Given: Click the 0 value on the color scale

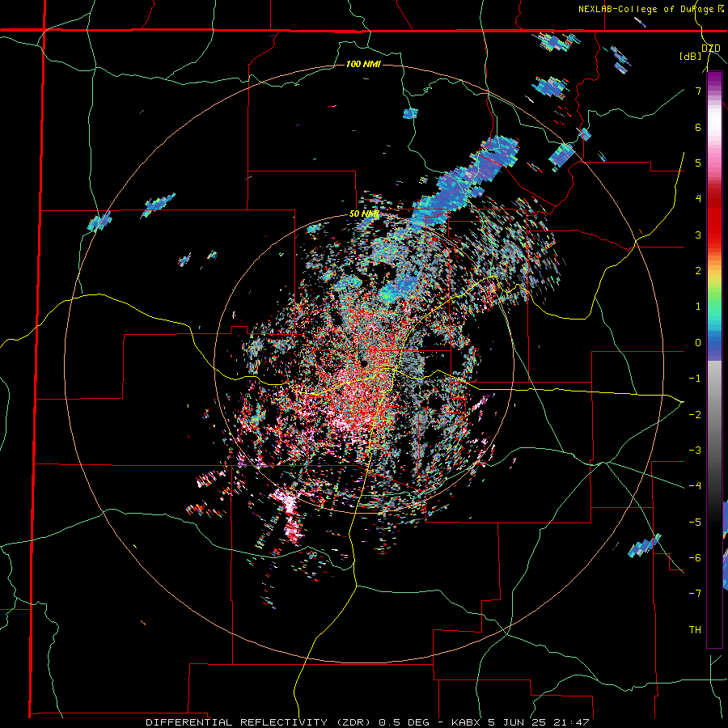Looking at the screenshot, I should tap(698, 343).
